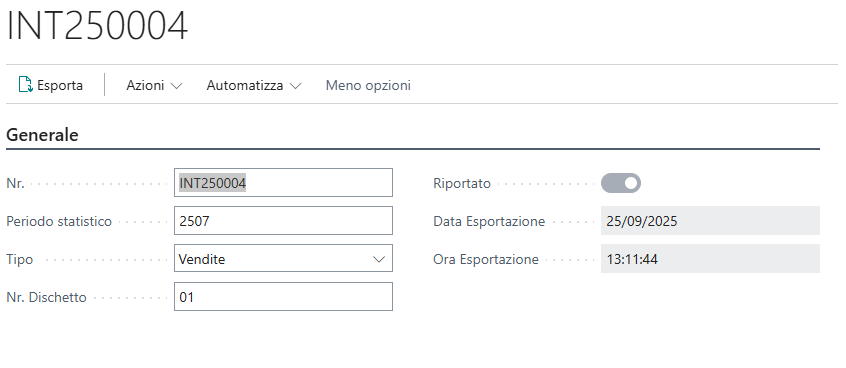Expand the Automatizza chevron arrow
The width and height of the screenshot is (846, 368).
(x=295, y=86)
